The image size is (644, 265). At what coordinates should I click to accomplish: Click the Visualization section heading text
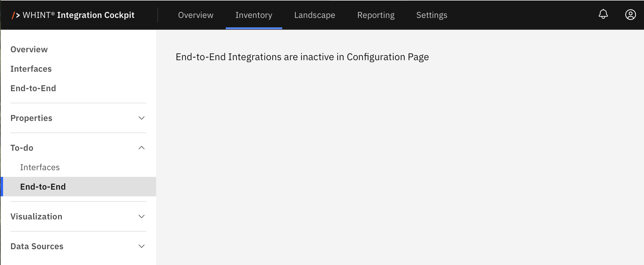pos(36,217)
